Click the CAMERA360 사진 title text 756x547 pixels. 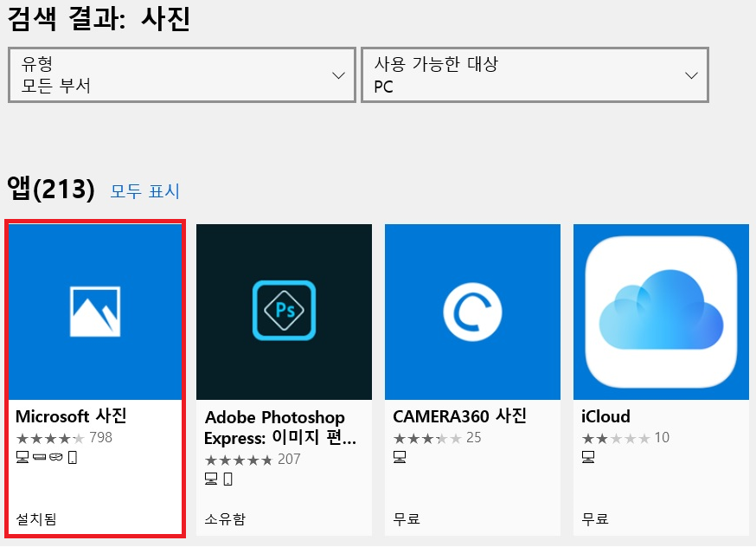click(459, 415)
